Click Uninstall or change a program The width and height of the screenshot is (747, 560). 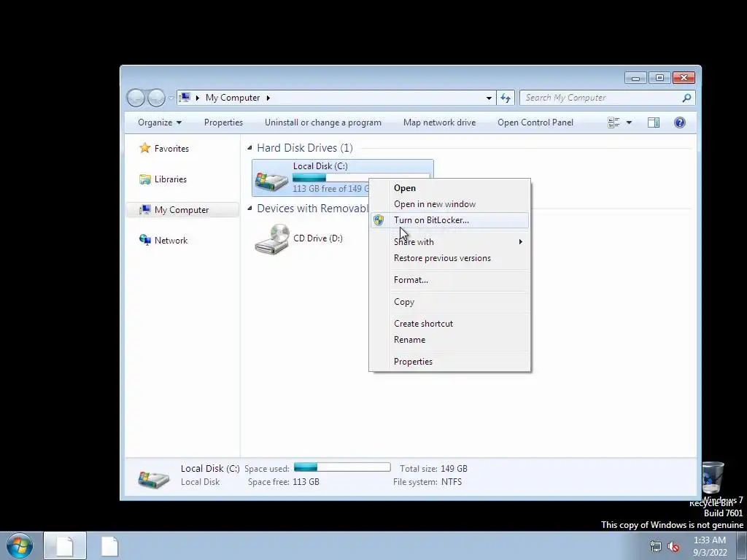[323, 122]
